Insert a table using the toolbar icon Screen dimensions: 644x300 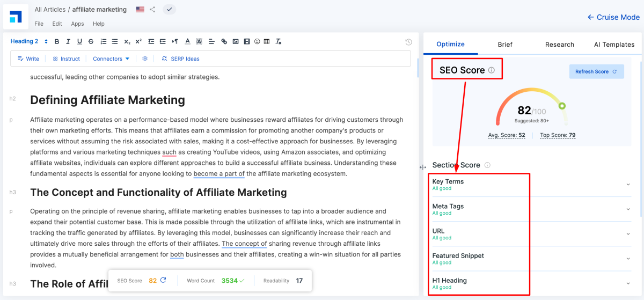267,41
